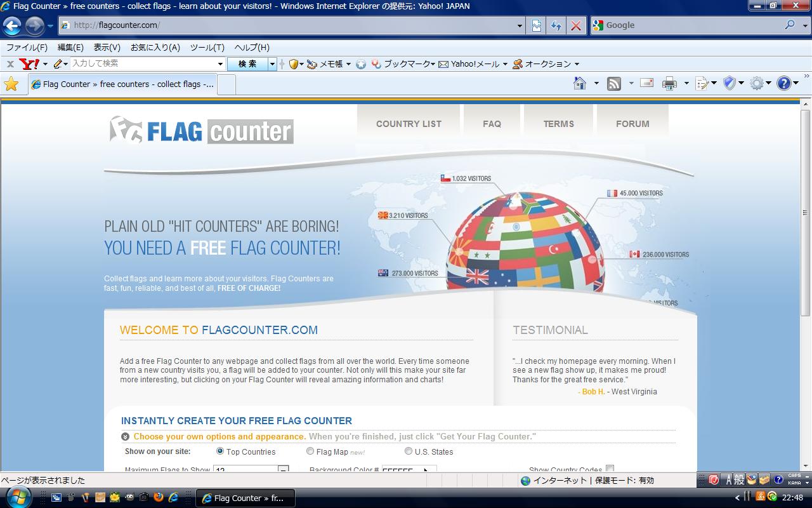Open the 編集(E) menu

pos(70,47)
